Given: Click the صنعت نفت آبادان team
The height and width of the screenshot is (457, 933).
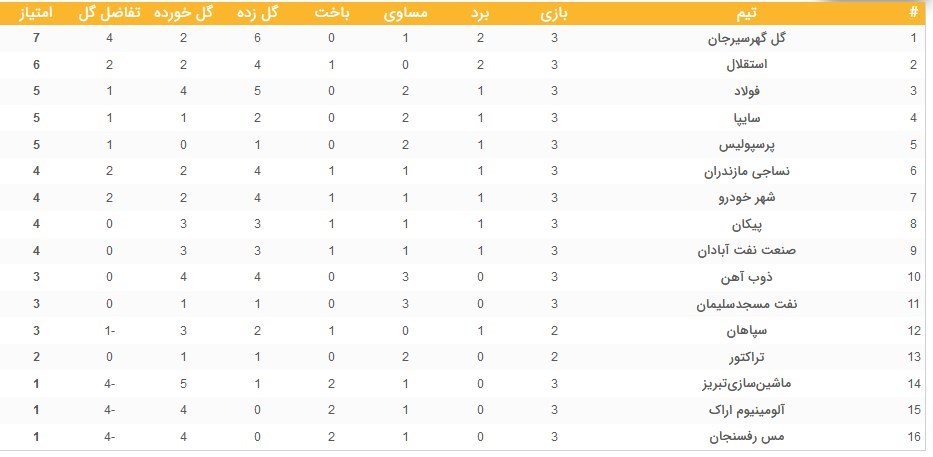Looking at the screenshot, I should [747, 251].
